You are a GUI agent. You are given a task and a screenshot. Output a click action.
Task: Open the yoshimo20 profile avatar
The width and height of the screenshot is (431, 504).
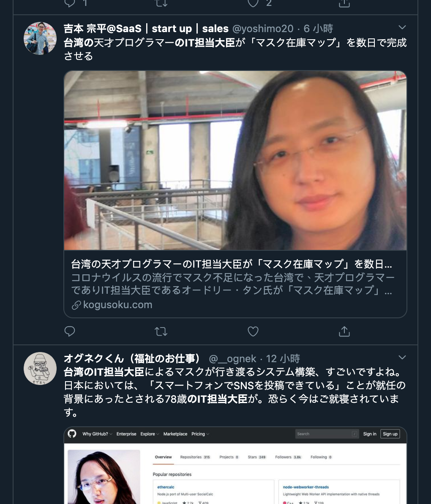pos(40,38)
